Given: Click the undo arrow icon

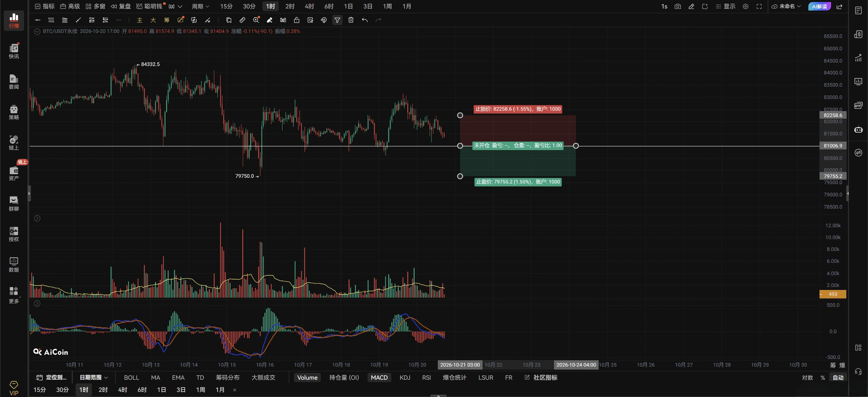Looking at the screenshot, I should 365,20.
